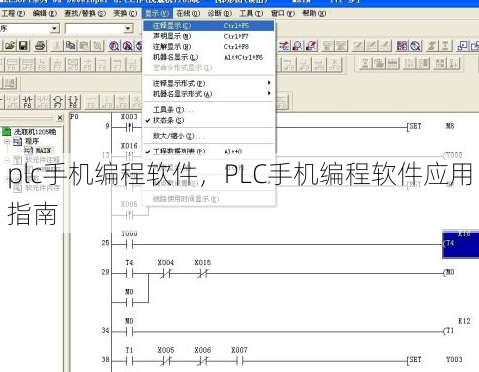Select the highlighted T4 K10 coil cell
Screen dimensions: 479x372
[461, 244]
